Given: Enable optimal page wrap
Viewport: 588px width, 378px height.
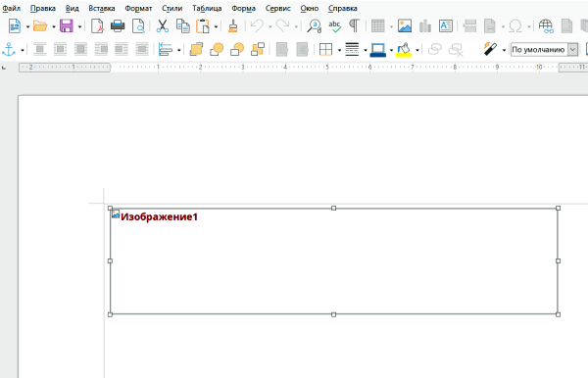Looking at the screenshot, I should click(x=80, y=49).
